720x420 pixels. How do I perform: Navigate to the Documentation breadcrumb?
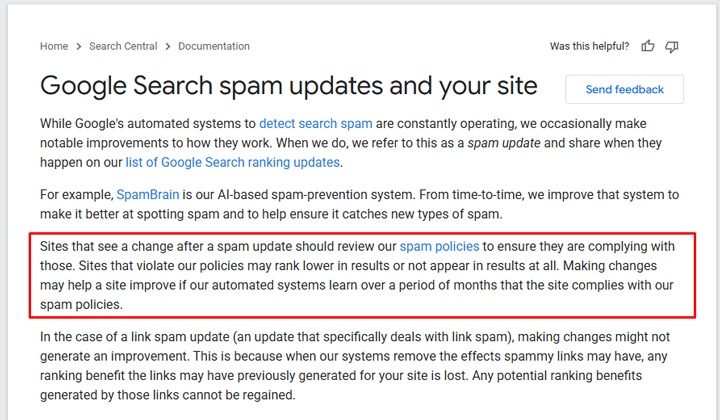214,46
